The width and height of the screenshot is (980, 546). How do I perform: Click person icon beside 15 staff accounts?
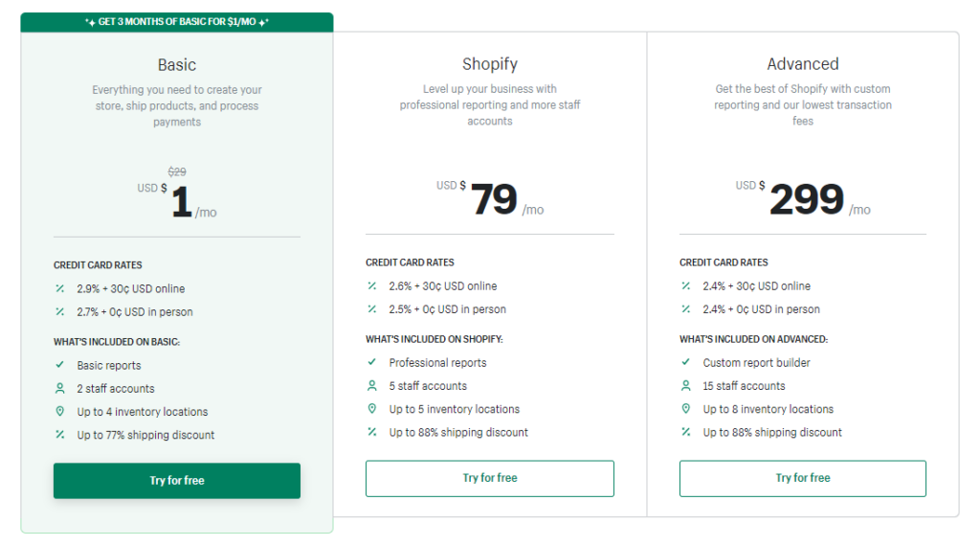[x=685, y=386]
